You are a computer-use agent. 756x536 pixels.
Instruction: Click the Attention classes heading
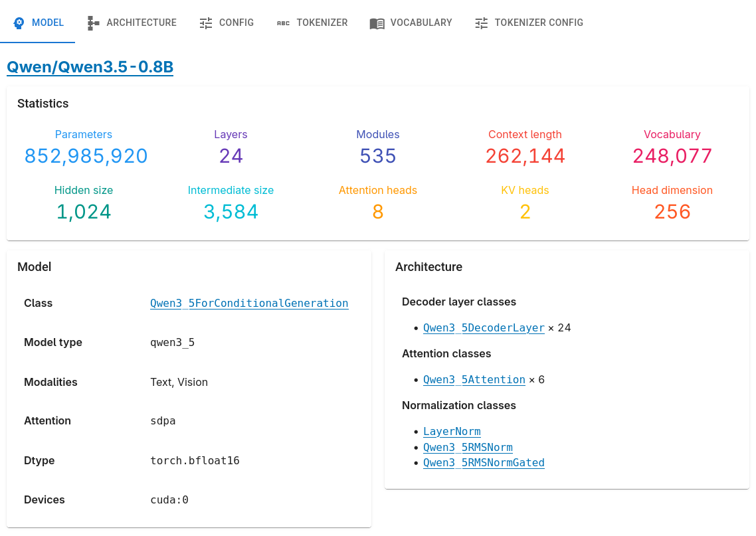point(446,354)
